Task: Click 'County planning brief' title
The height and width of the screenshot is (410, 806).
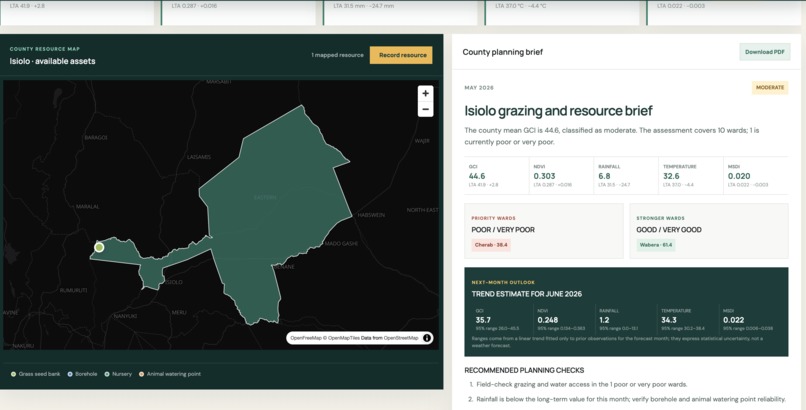Action: coord(502,52)
